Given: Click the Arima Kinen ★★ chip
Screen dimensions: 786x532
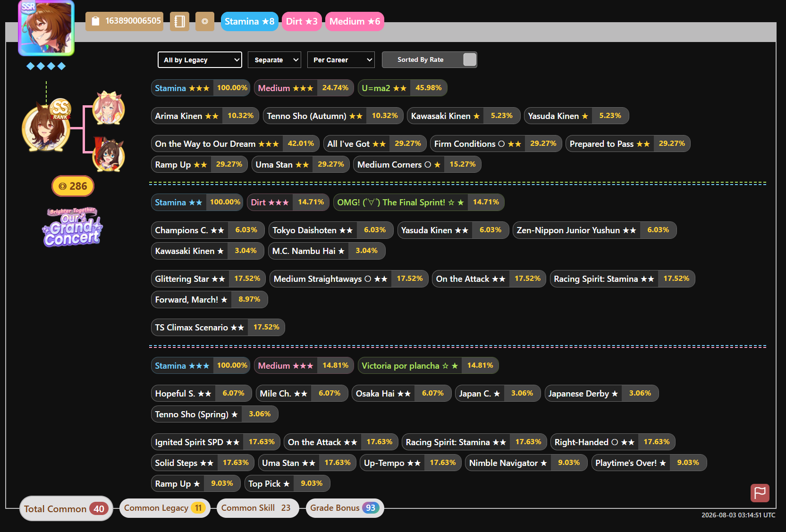Looking at the screenshot, I should point(205,116).
